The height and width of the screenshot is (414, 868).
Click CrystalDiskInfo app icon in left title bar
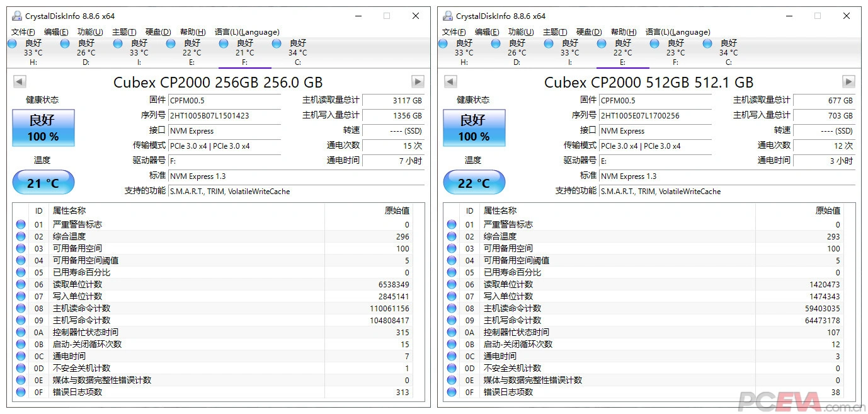point(17,16)
